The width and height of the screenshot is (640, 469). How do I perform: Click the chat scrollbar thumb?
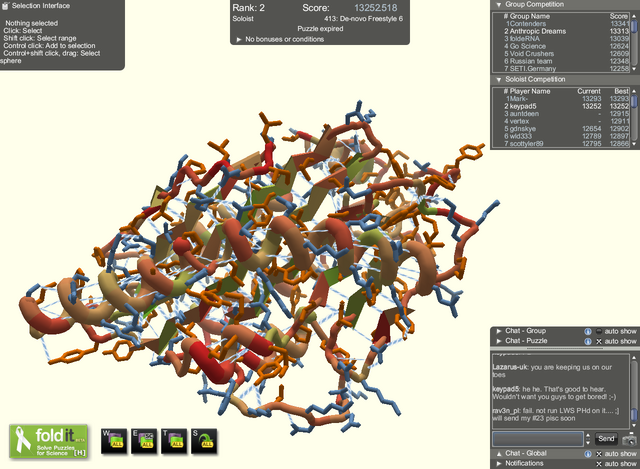tap(633, 413)
